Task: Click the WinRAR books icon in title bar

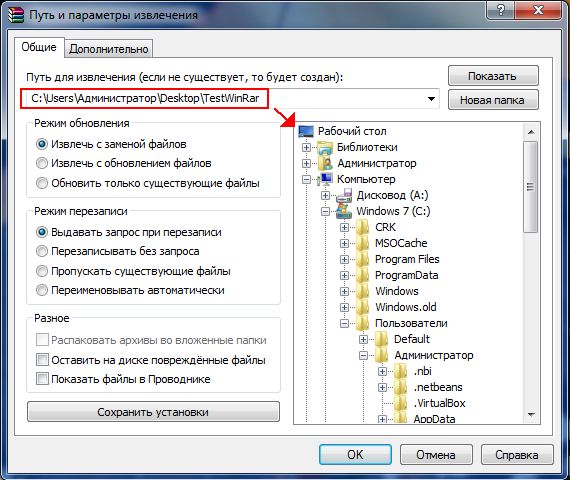Action: (x=16, y=15)
